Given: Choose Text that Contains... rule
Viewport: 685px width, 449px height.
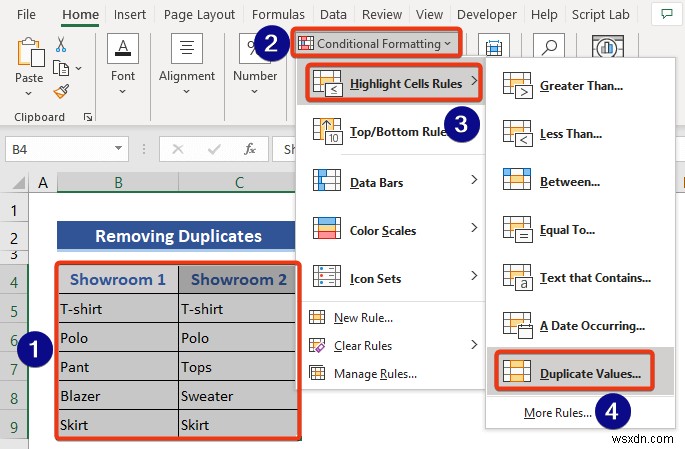Looking at the screenshot, I should [581, 278].
